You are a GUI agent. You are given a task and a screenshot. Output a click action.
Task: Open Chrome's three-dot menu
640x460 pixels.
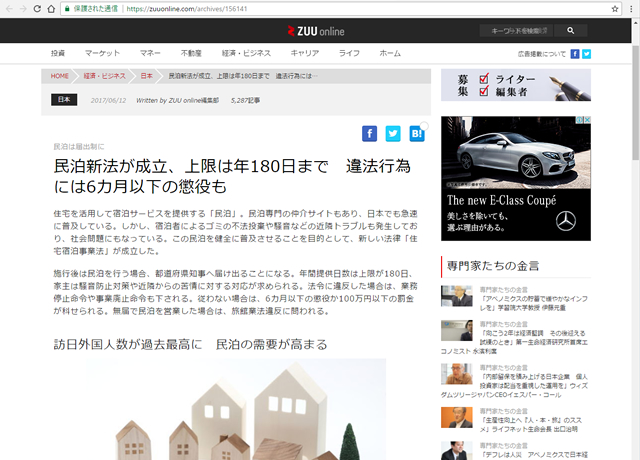coord(629,8)
